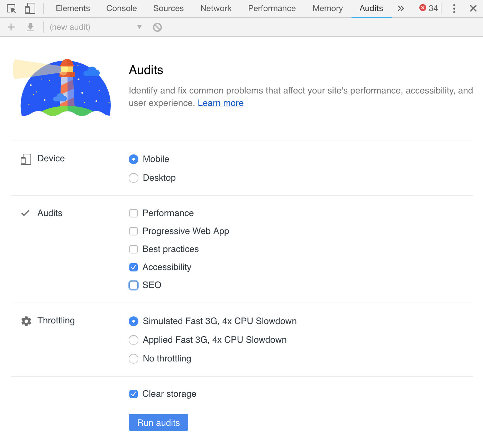Click the Audits section checkmark icon
This screenshot has width=483, height=448.
pyautogui.click(x=25, y=213)
